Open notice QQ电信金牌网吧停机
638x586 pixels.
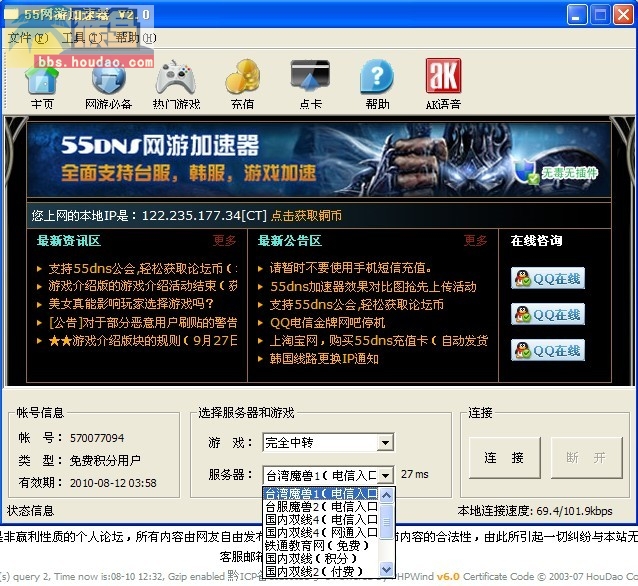click(x=328, y=323)
